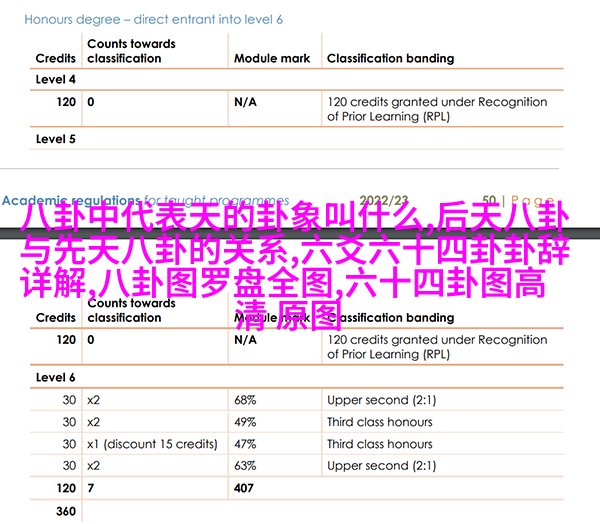Viewport: 600px width, 524px height.
Task: Click the '407' total module mark
Action: (x=244, y=488)
